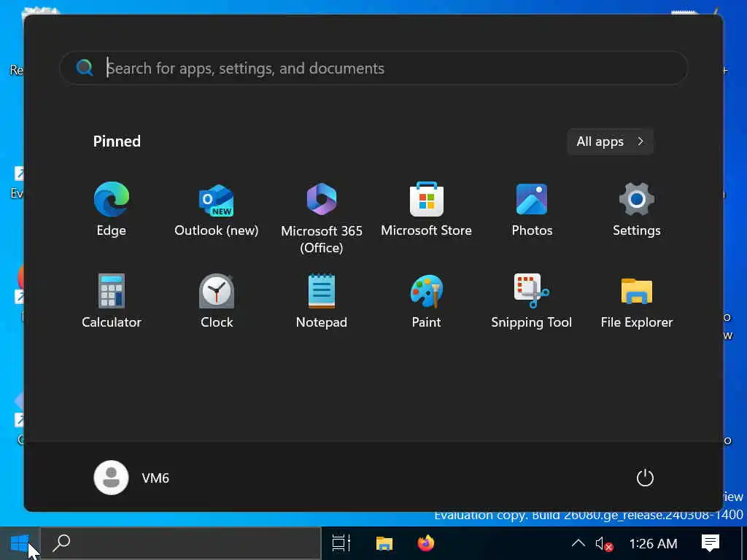Launch the Calculator app
The image size is (747, 560).
[x=112, y=300]
